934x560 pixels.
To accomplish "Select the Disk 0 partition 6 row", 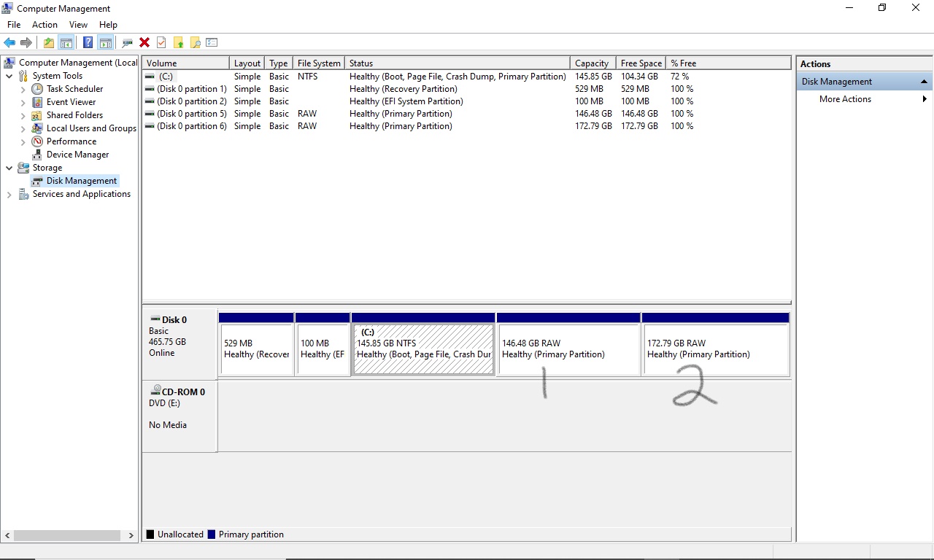I will [x=467, y=126].
